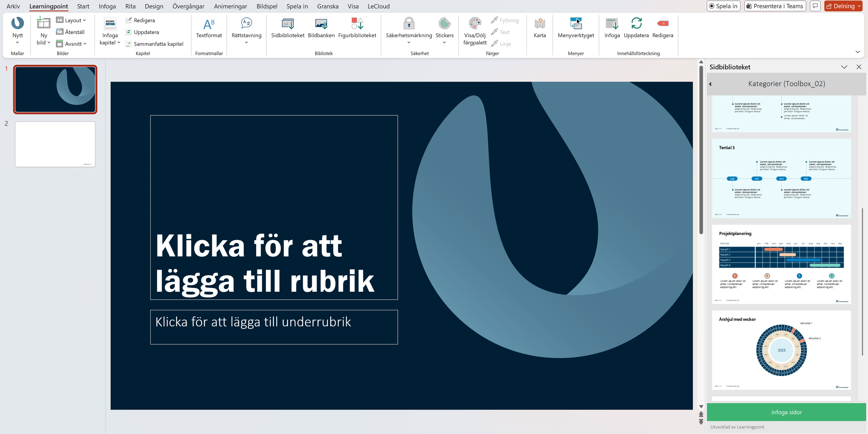Image resolution: width=868 pixels, height=434 pixels.
Task: Open the LeCloud ribbon tab
Action: pos(378,6)
